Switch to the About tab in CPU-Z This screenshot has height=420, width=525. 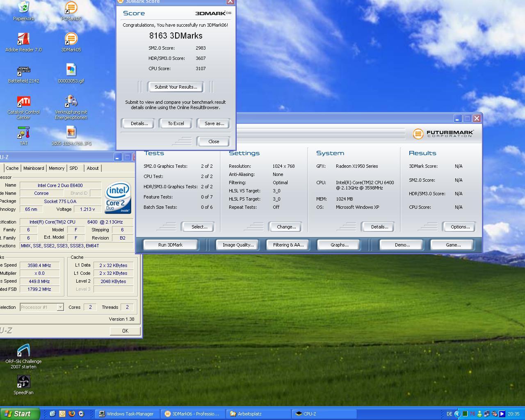pos(93,168)
